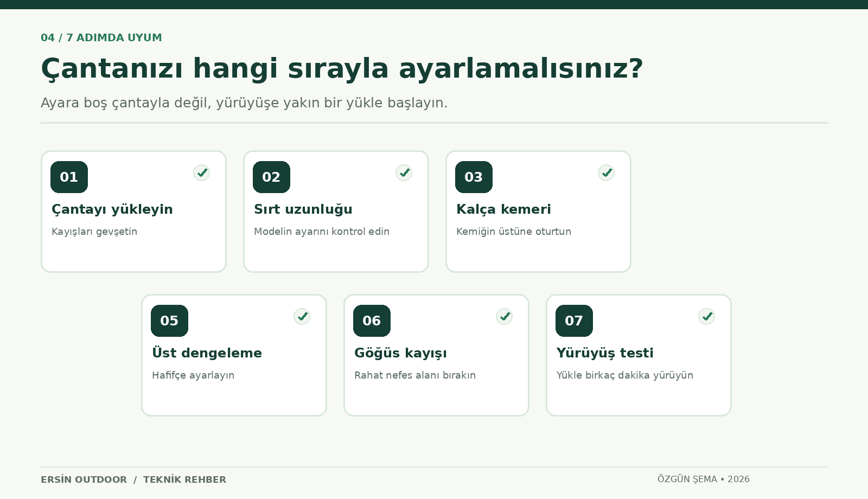Screen dimensions: 868x499
Task: Click the text Yükle birkaç dakika yürüyün
Action: (625, 375)
